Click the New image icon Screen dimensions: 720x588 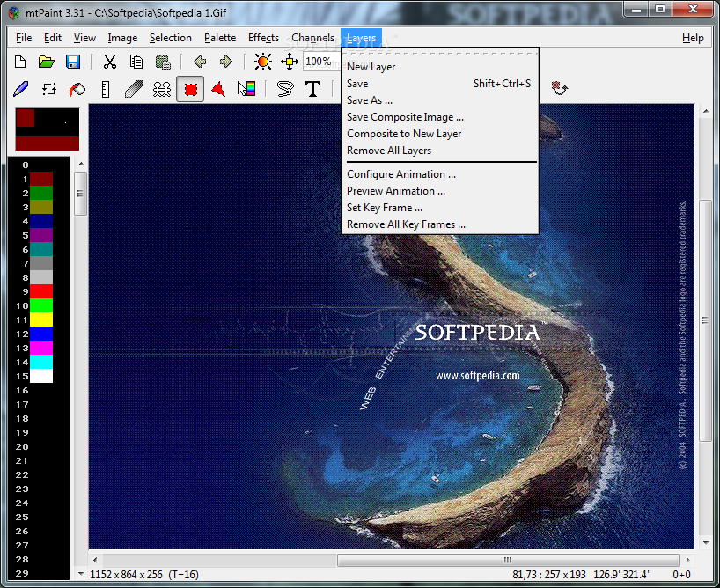[20, 62]
